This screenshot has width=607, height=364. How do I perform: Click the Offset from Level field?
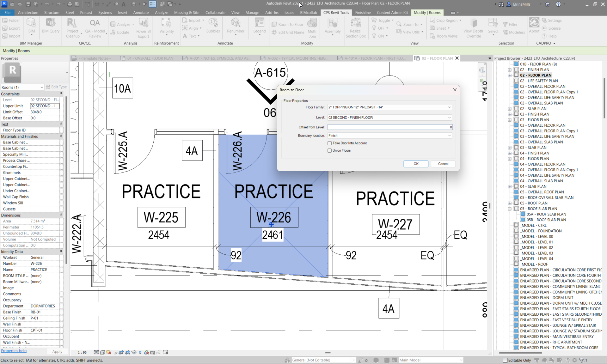[x=389, y=127]
